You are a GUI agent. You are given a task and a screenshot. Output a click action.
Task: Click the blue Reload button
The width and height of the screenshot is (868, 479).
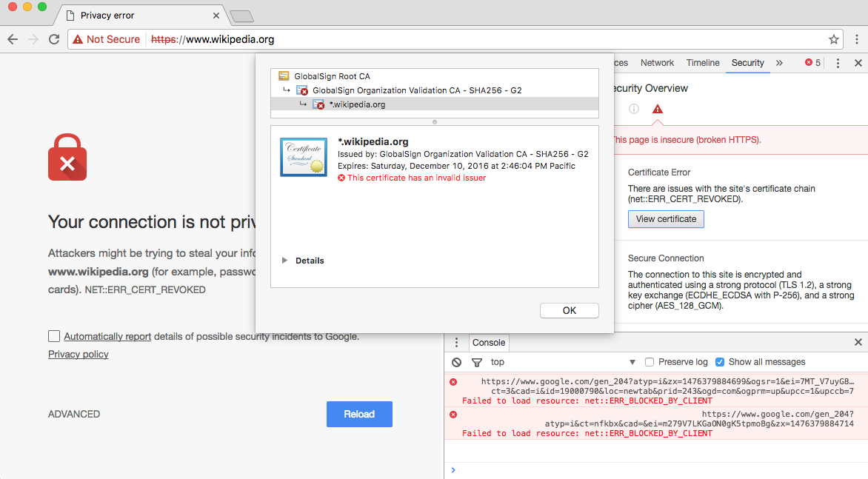tap(359, 414)
